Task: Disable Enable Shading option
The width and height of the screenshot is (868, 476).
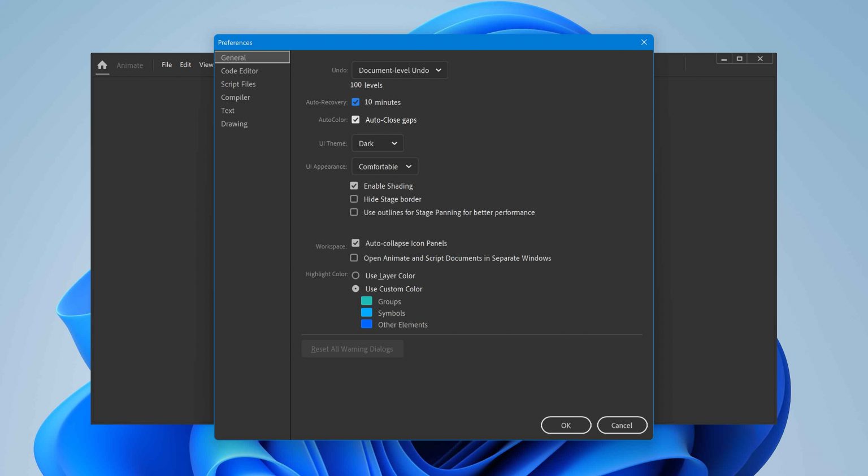Action: pyautogui.click(x=354, y=185)
